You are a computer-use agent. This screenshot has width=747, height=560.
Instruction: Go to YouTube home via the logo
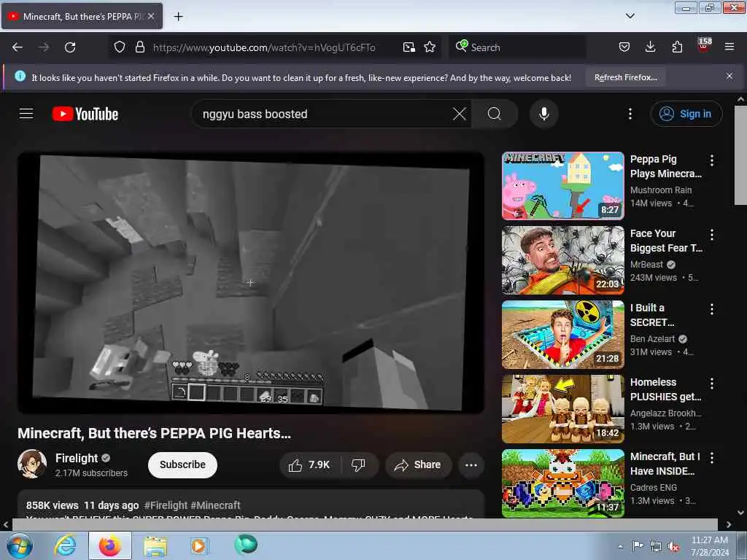pyautogui.click(x=85, y=114)
